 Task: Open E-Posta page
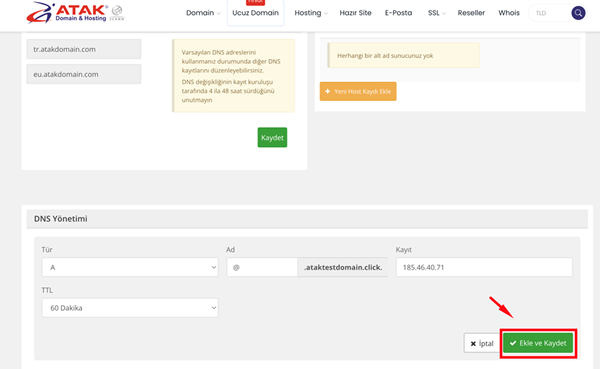coord(398,13)
